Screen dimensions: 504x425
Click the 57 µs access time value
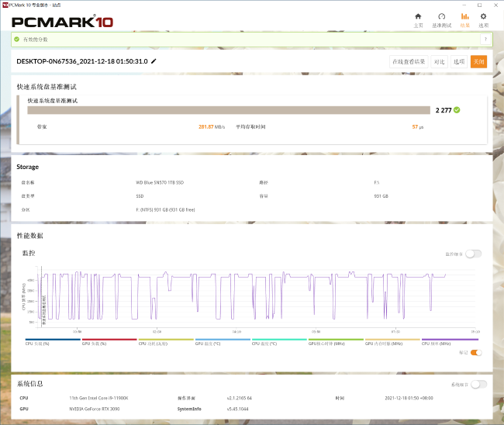(417, 127)
